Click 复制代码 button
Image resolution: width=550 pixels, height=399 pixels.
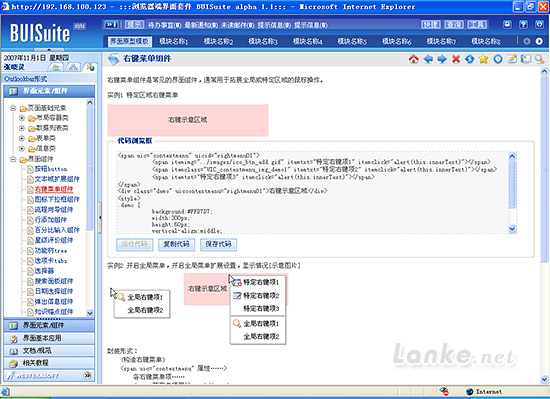click(176, 244)
